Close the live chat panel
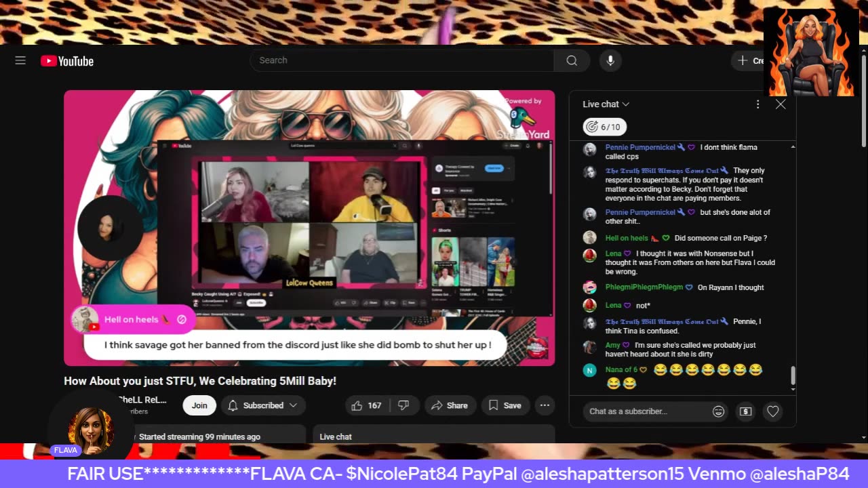Viewport: 868px width, 488px height. point(781,104)
